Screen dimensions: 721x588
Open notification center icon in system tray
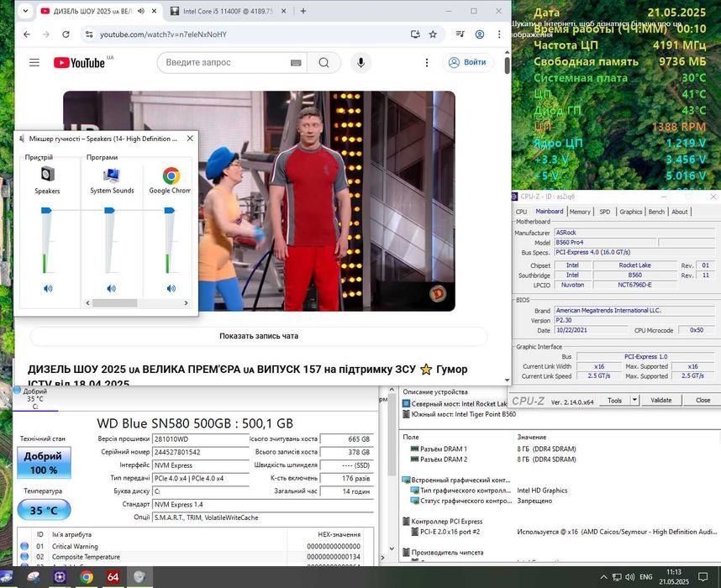point(703,577)
